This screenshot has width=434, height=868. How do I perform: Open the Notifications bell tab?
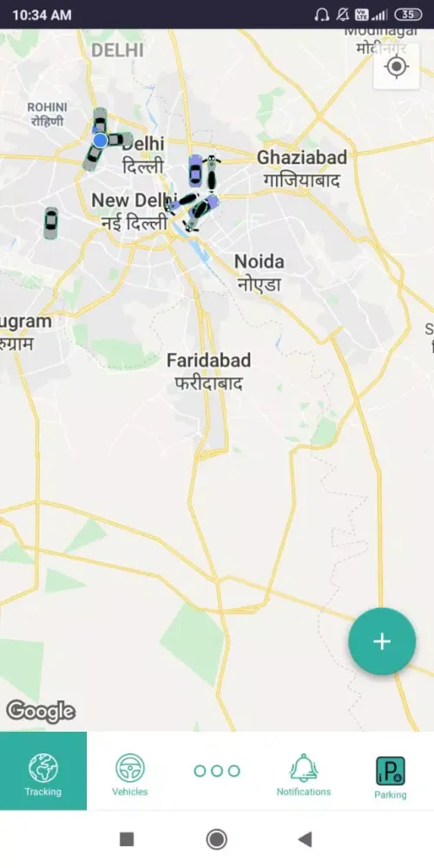(x=304, y=771)
